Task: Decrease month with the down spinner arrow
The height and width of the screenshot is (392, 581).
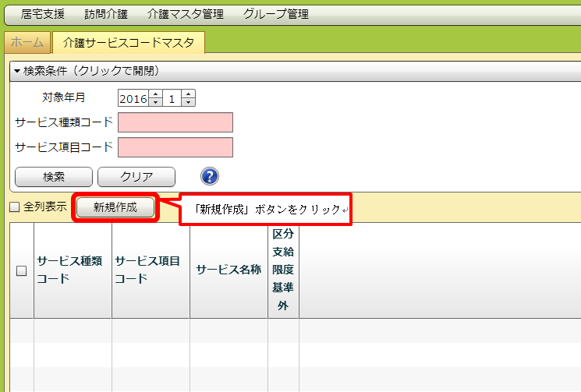Action: pos(187,102)
